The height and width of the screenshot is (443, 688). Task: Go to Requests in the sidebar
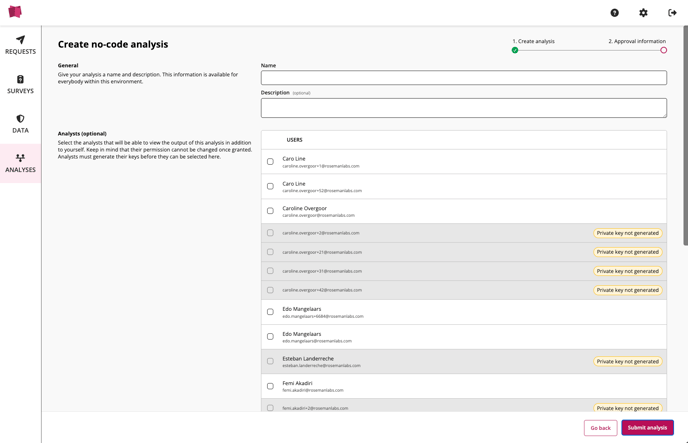tap(20, 45)
